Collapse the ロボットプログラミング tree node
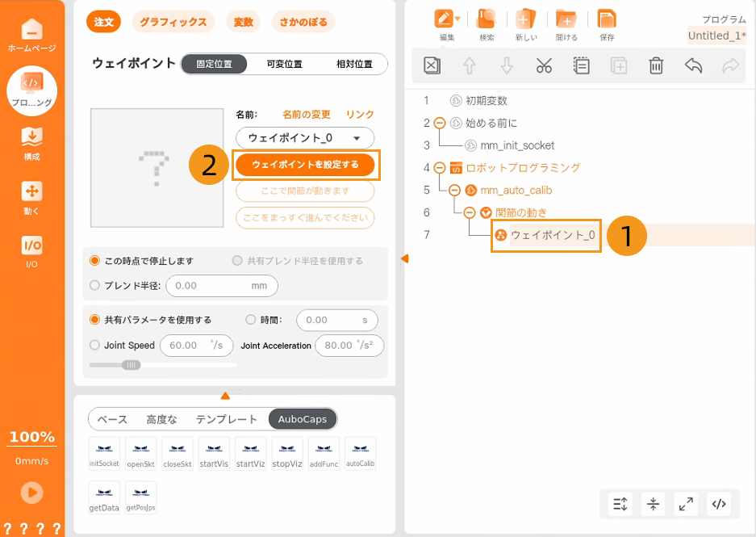 tap(439, 168)
